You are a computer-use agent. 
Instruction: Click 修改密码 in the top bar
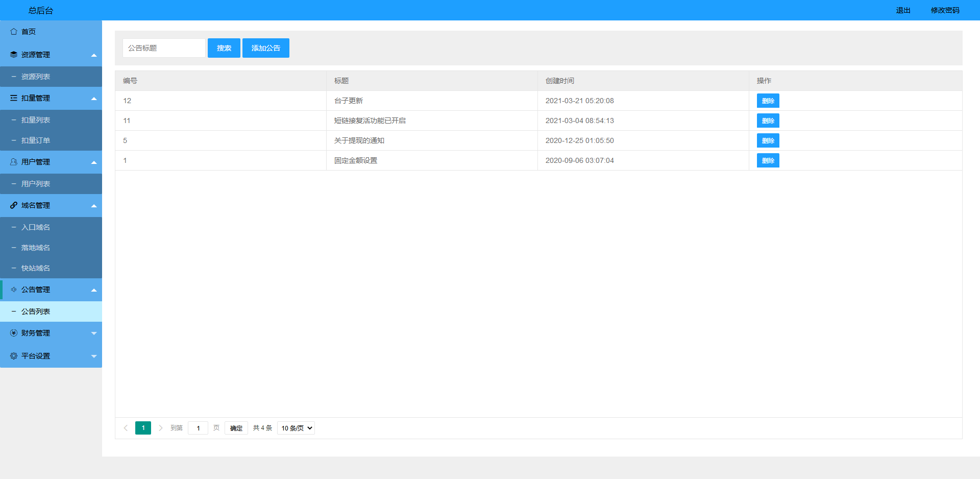click(945, 10)
